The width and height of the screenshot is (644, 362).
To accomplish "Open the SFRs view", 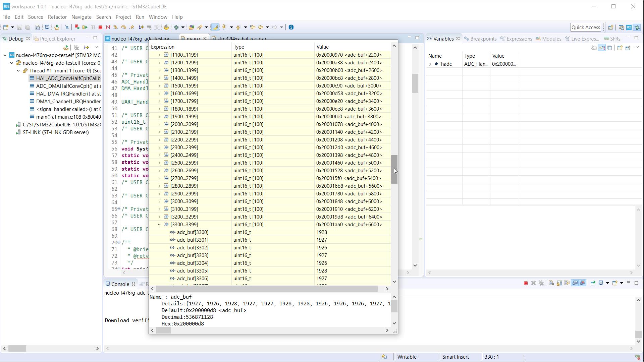I will pyautogui.click(x=612, y=39).
